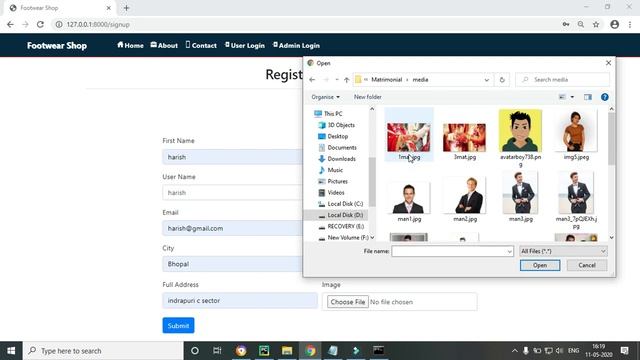Click the back arrow in the Open dialog
640x360 pixels.
(x=312, y=80)
